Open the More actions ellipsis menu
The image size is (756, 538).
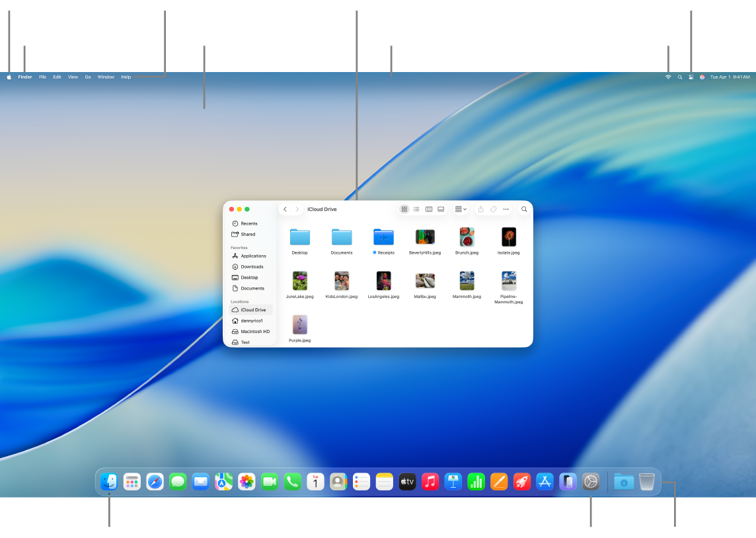[506, 210]
